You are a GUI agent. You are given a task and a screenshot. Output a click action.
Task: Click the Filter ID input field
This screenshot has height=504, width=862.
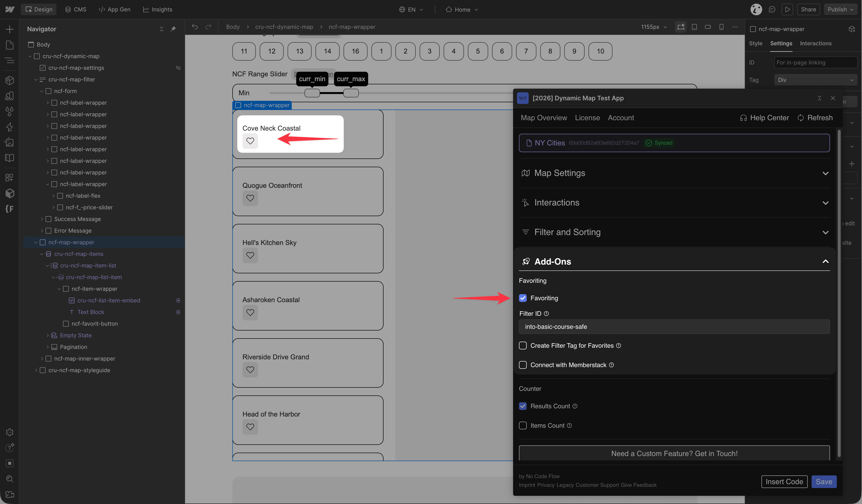(674, 327)
